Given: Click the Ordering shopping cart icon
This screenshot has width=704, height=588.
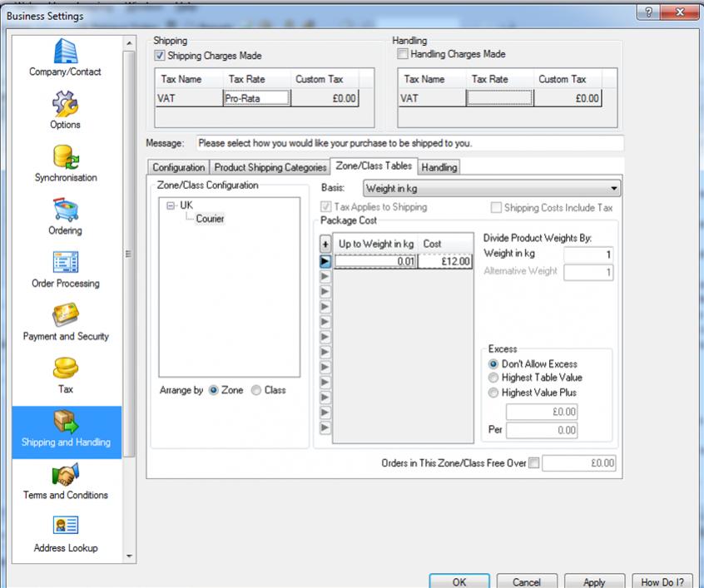Looking at the screenshot, I should point(65,209).
